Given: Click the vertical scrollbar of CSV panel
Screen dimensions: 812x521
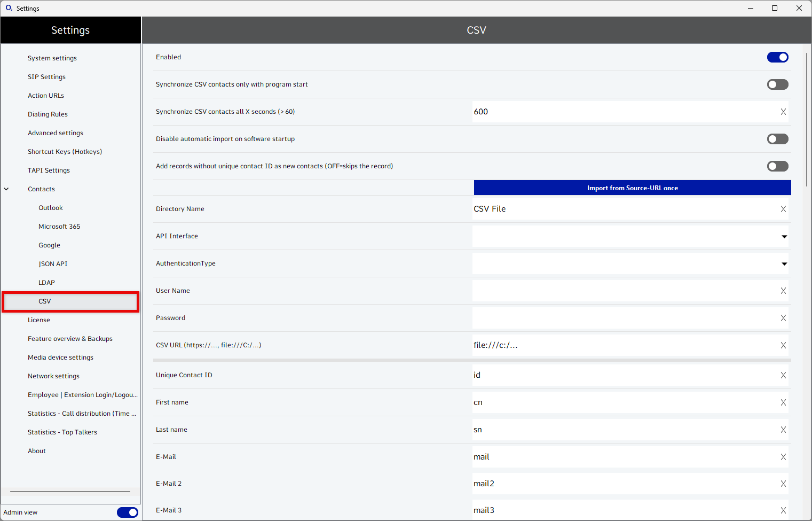Looking at the screenshot, I should (x=807, y=118).
